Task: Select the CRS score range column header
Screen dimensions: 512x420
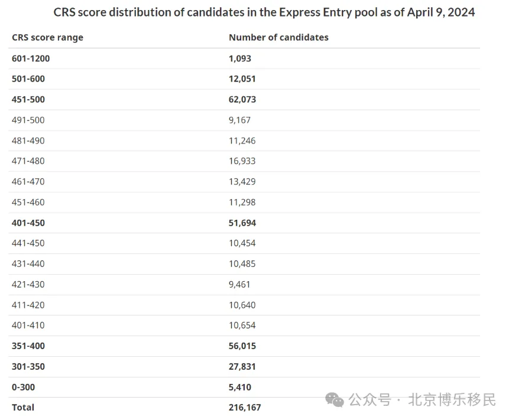Action: pos(47,38)
